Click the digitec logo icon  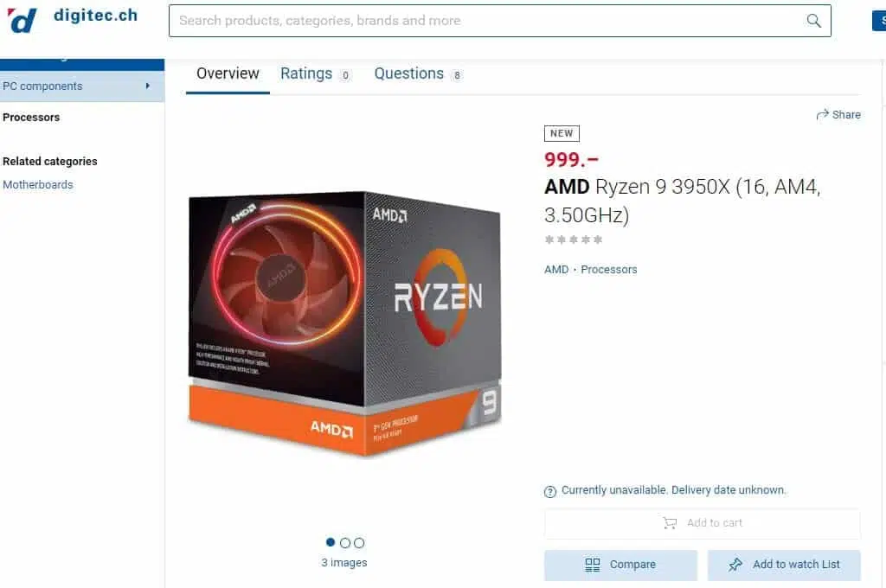tap(22, 21)
